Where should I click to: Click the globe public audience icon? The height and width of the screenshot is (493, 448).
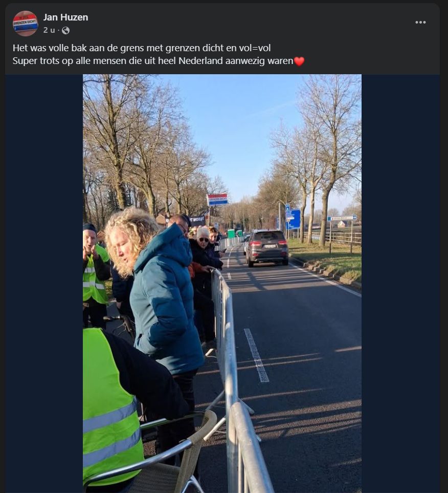(x=65, y=30)
